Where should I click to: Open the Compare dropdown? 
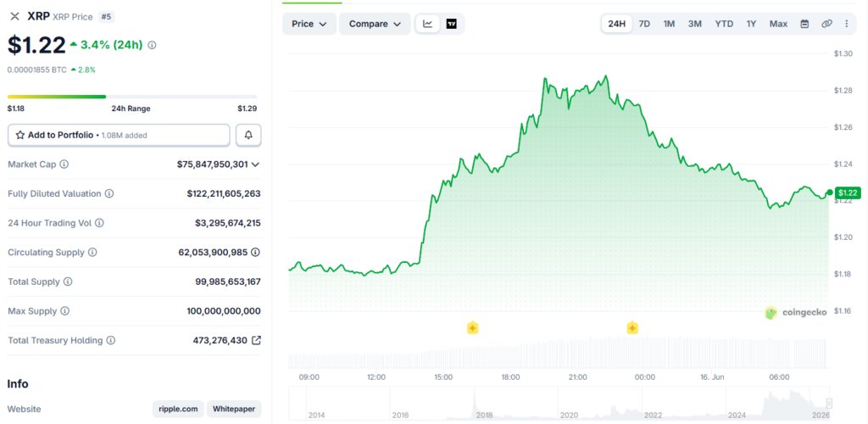coord(375,24)
